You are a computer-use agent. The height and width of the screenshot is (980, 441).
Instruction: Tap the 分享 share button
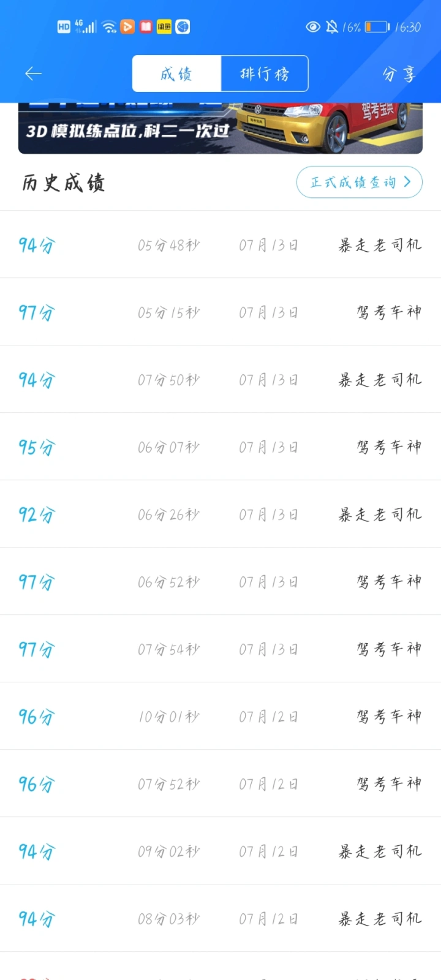click(x=399, y=74)
